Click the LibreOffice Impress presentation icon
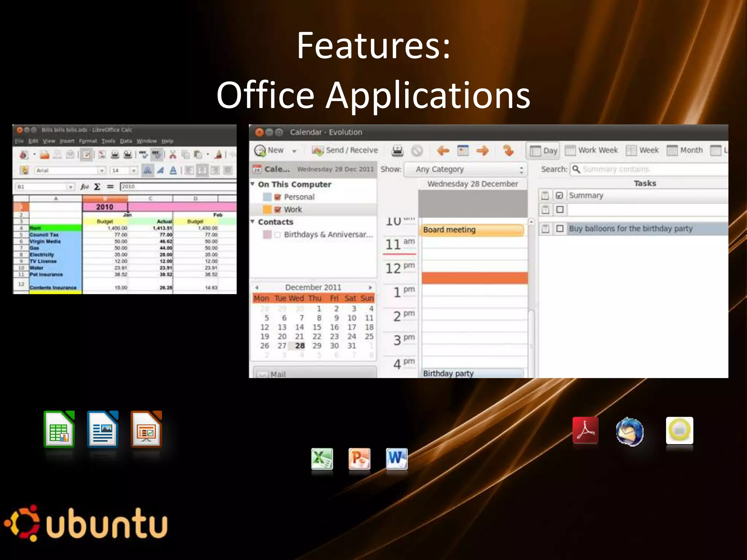 pyautogui.click(x=146, y=429)
